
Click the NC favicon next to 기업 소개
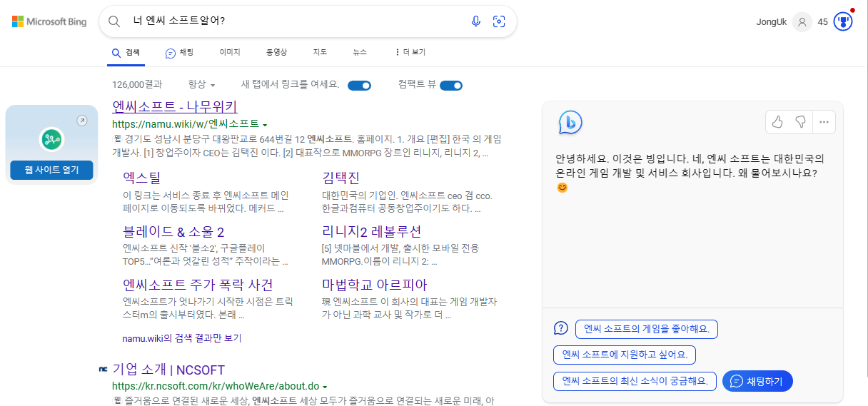(x=104, y=370)
